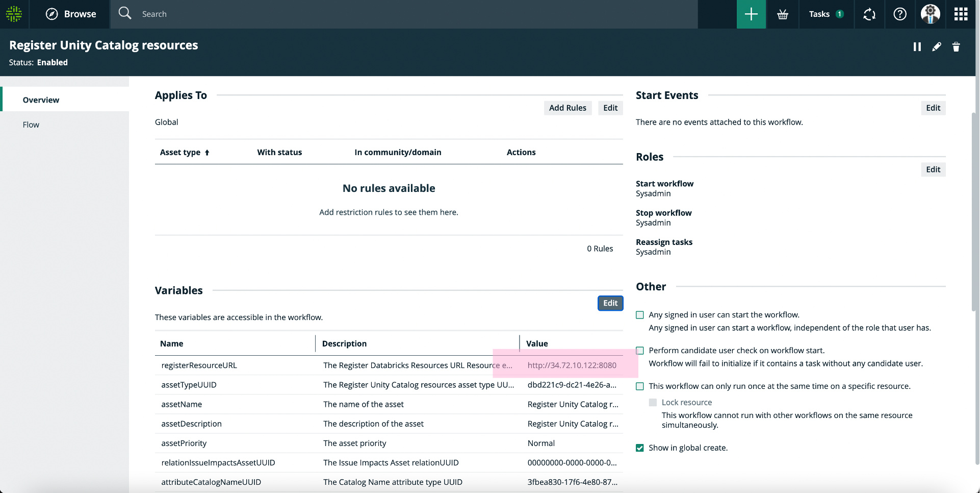The height and width of the screenshot is (493, 980).
Task: Click the green plus create button
Action: tap(751, 14)
